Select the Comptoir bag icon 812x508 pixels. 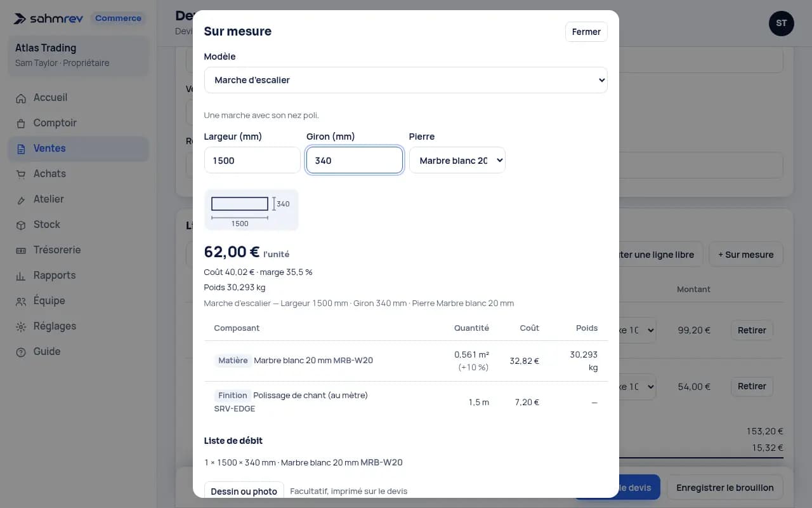pos(21,123)
